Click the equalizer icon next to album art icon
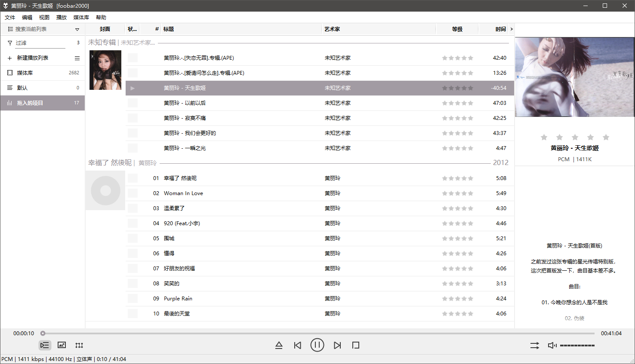The image size is (635, 364). point(79,345)
